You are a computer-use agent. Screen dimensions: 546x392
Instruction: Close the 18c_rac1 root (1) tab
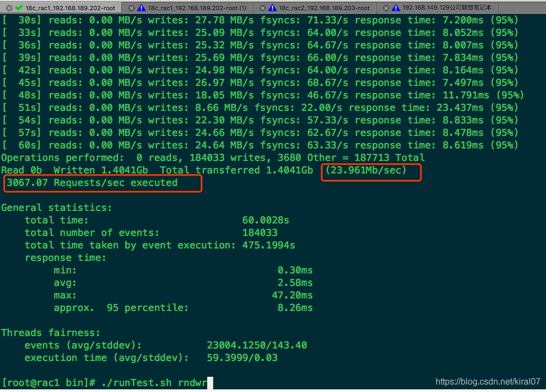(131, 8)
